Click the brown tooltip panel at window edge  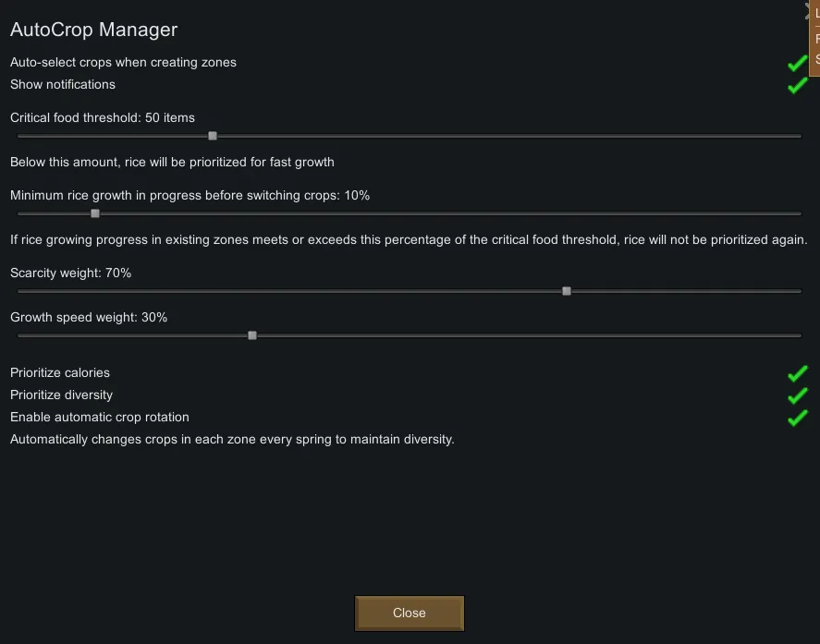click(815, 39)
